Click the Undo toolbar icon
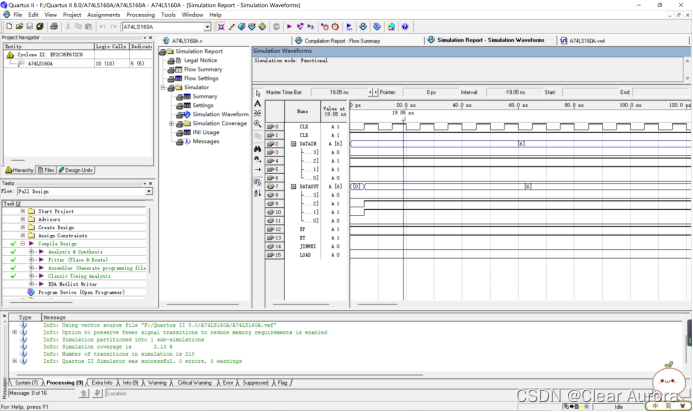Viewport: 693px width, 412px height. coord(103,27)
